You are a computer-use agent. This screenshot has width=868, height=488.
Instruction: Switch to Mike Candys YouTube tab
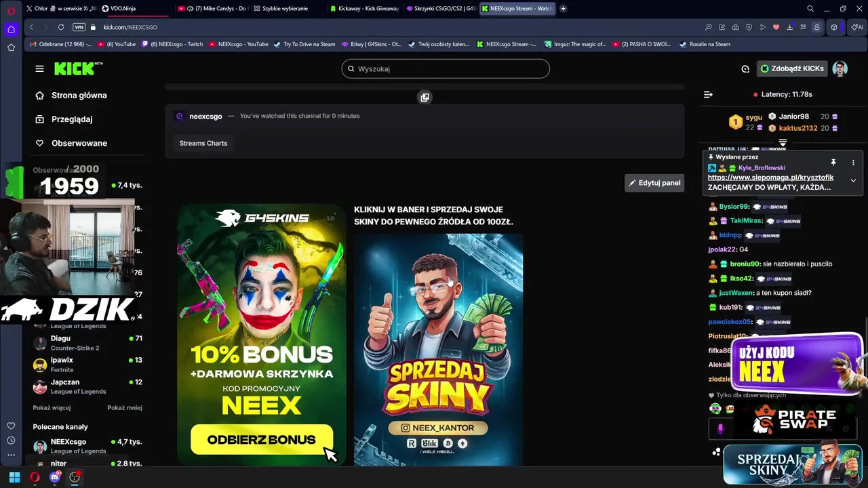pos(214,9)
